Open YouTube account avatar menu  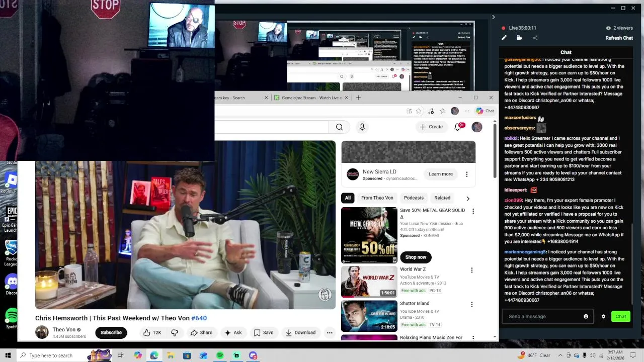(x=477, y=127)
